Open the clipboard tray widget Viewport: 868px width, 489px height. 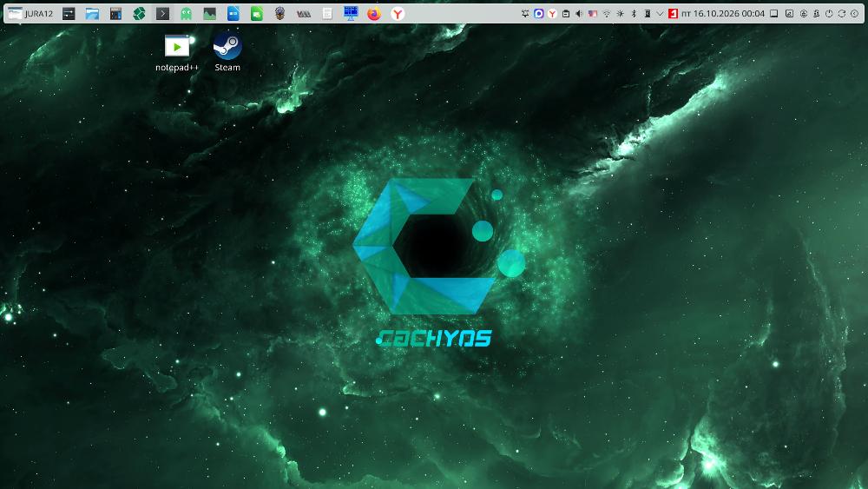point(566,13)
